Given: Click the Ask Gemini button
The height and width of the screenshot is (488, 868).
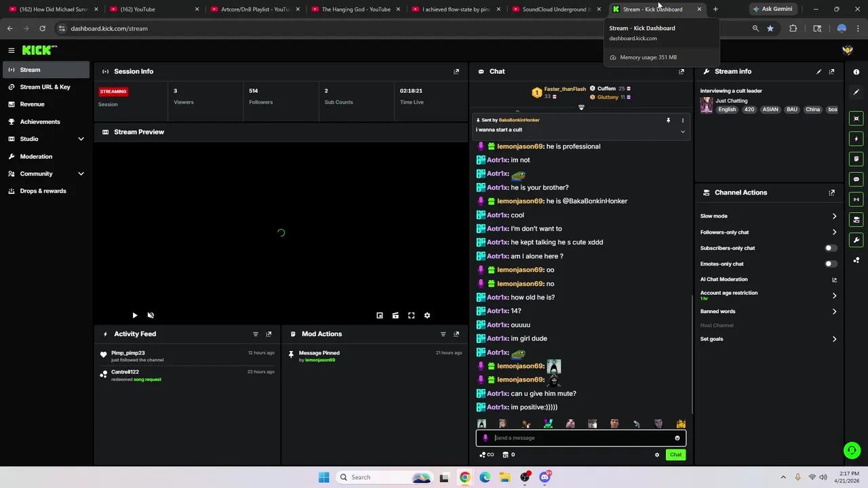Looking at the screenshot, I should pos(772,9).
